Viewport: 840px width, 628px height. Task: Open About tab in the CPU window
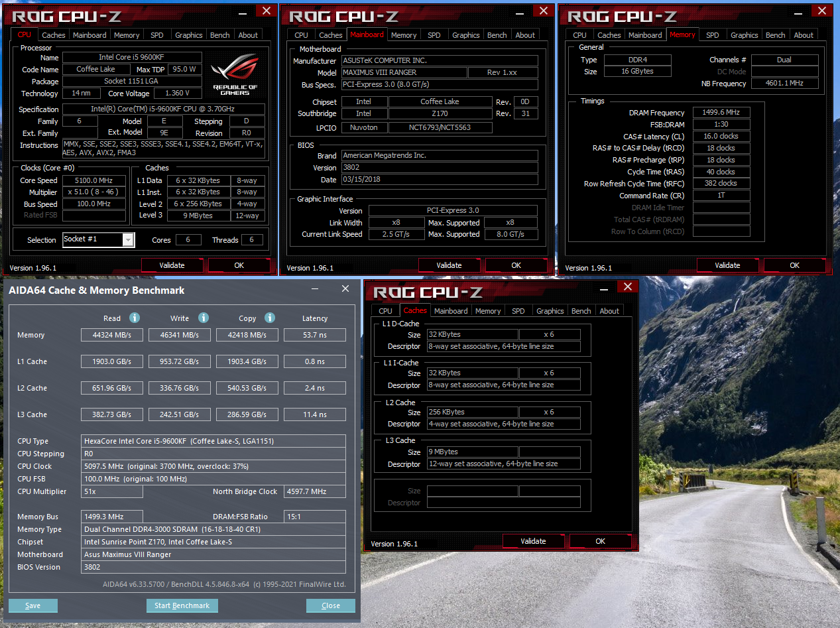tap(248, 35)
